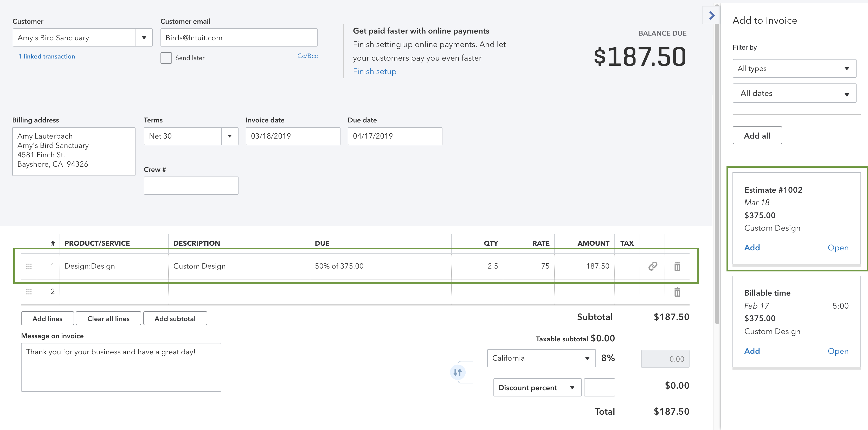This screenshot has width=868, height=430.
Task: Click the swap/toggle arrows near discount area
Action: [458, 372]
